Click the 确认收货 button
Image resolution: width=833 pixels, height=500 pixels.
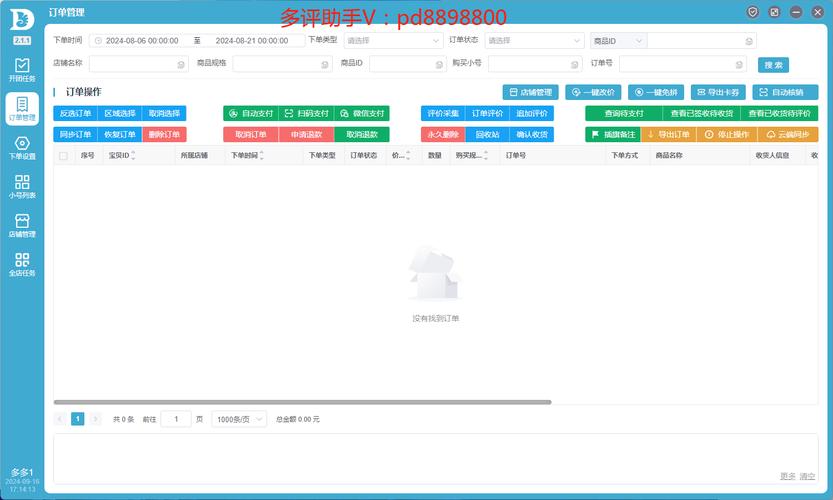pos(532,134)
